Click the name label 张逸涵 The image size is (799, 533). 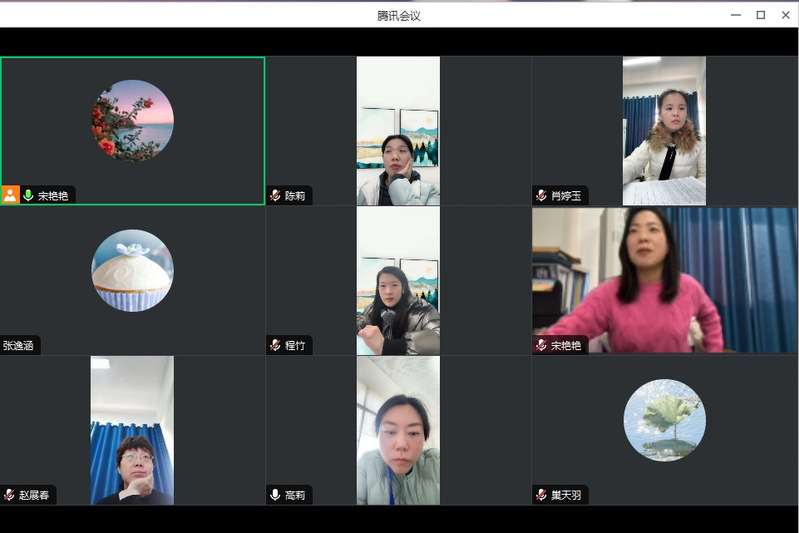click(x=18, y=345)
